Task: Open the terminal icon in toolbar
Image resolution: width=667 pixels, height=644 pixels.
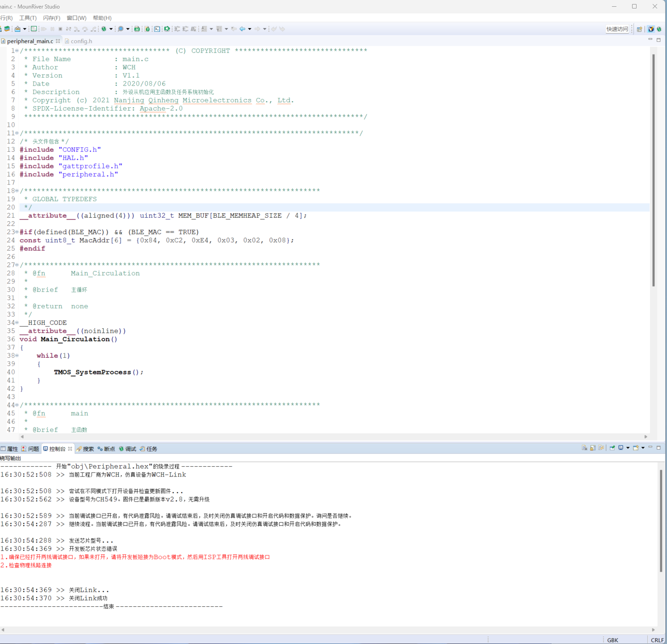Action: (157, 29)
